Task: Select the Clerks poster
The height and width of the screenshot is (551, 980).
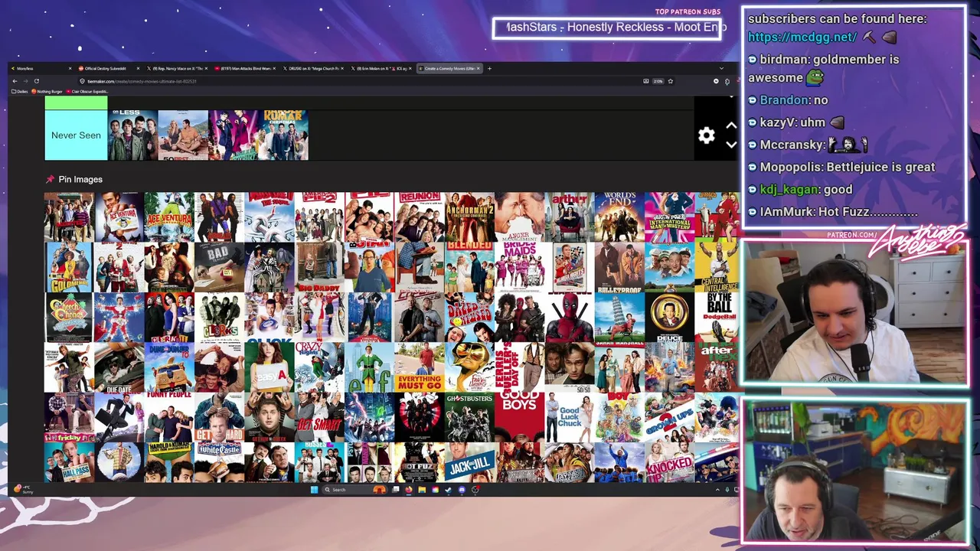Action: click(219, 317)
